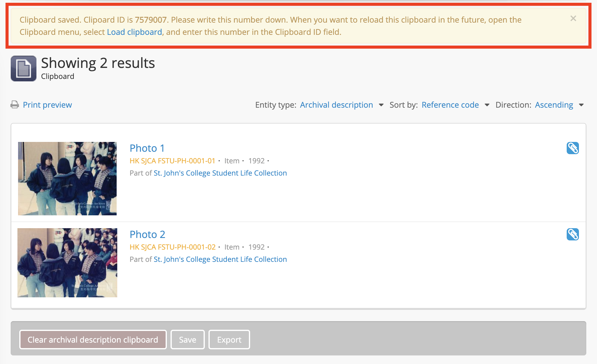Click the printer icon
Viewport: 597px width, 364px height.
click(15, 105)
